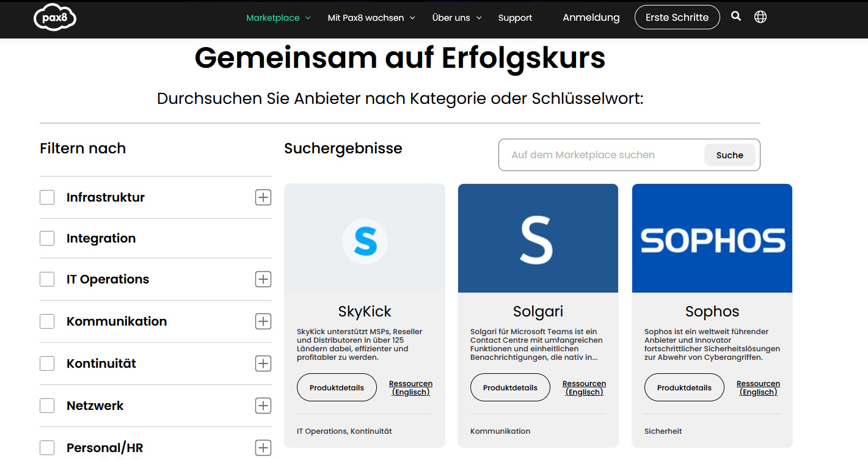868x460 pixels.
Task: Open Produktdetails for Solgari
Action: click(510, 387)
